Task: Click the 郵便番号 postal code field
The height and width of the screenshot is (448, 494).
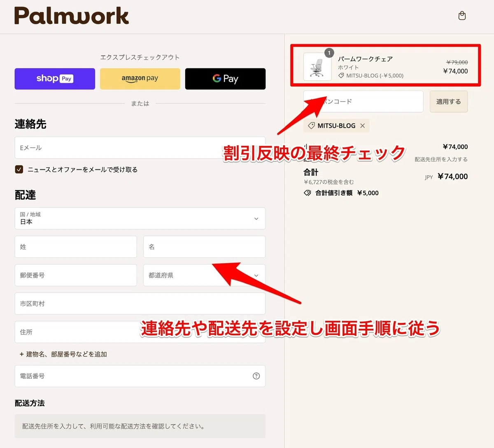Action: pos(76,275)
